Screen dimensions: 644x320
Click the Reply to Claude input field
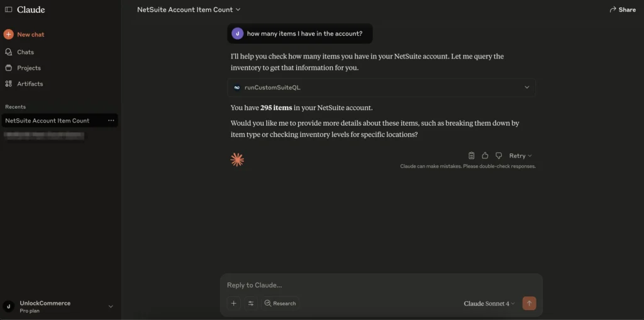coord(381,285)
